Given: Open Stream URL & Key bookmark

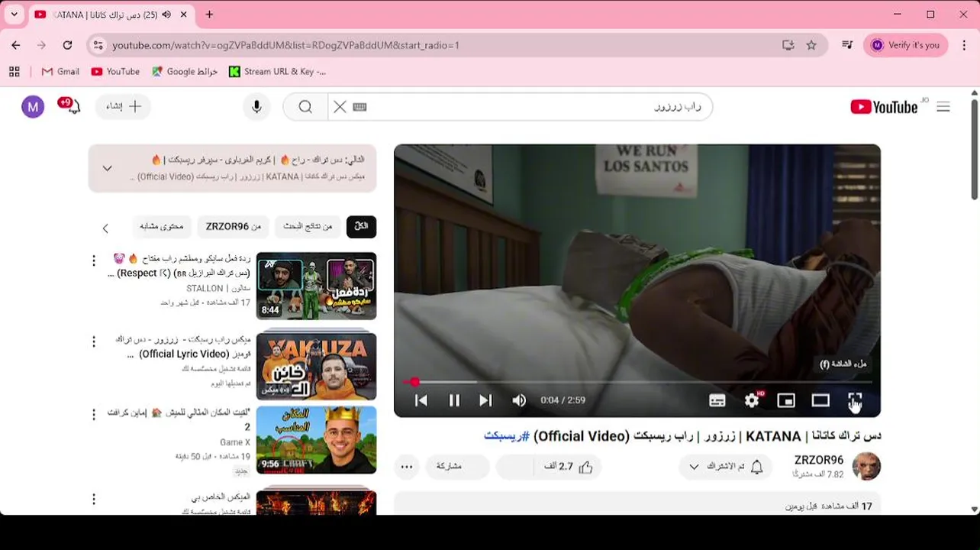Looking at the screenshot, I should pyautogui.click(x=278, y=72).
